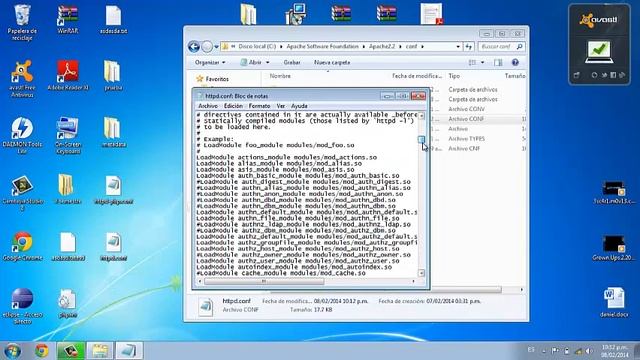Open the Ver menu in Notepad

pos(280,106)
